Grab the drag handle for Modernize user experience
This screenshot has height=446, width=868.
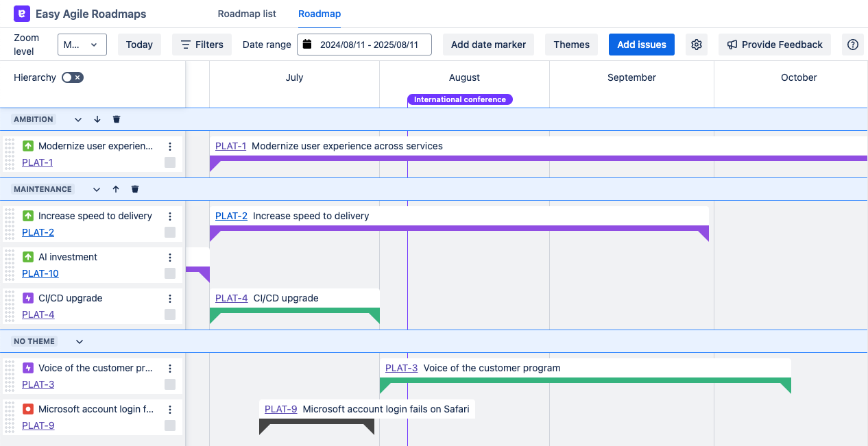click(10, 154)
